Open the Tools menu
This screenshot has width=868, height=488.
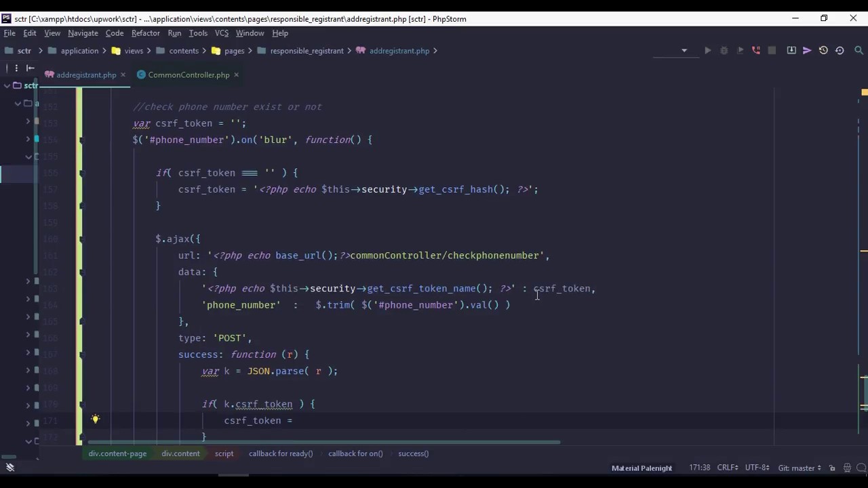(198, 33)
